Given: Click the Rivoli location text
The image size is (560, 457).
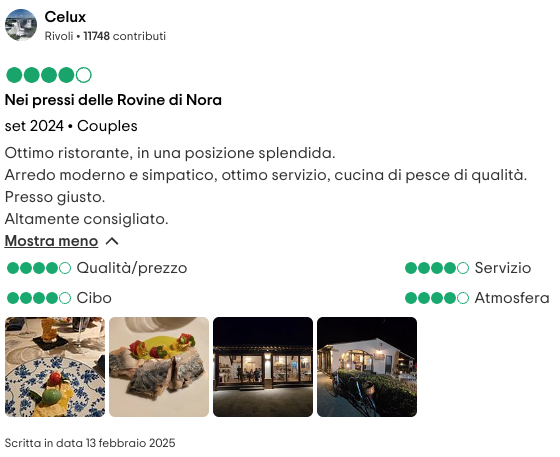Looking at the screenshot, I should click(59, 36).
